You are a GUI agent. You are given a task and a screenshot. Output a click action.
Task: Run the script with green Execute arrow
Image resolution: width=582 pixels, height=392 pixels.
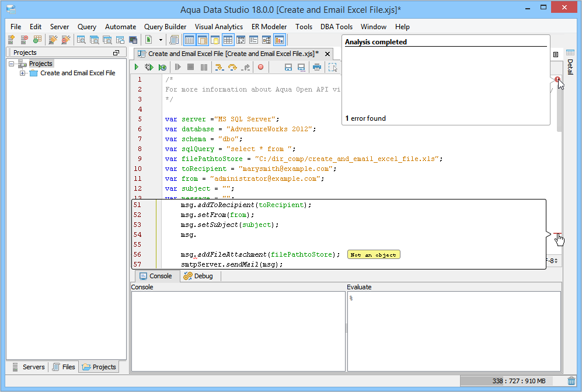(x=137, y=68)
